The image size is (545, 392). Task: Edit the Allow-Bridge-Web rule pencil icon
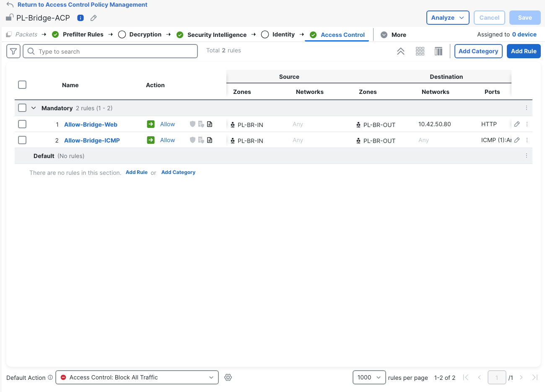(517, 124)
